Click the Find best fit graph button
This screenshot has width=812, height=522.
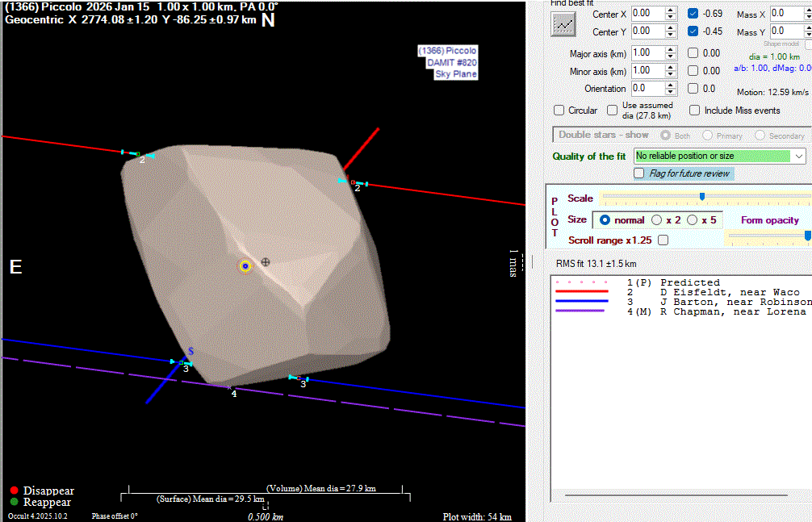click(563, 24)
